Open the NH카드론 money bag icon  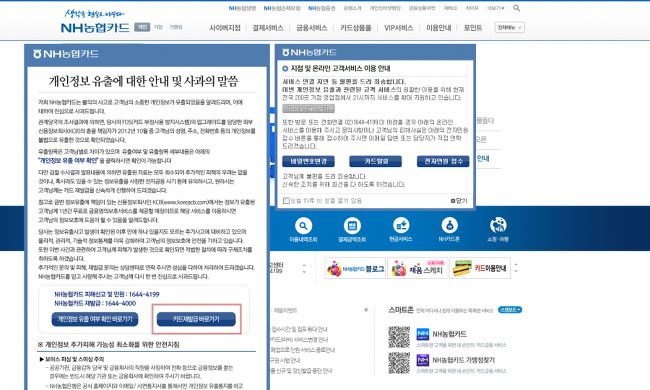pyautogui.click(x=449, y=225)
